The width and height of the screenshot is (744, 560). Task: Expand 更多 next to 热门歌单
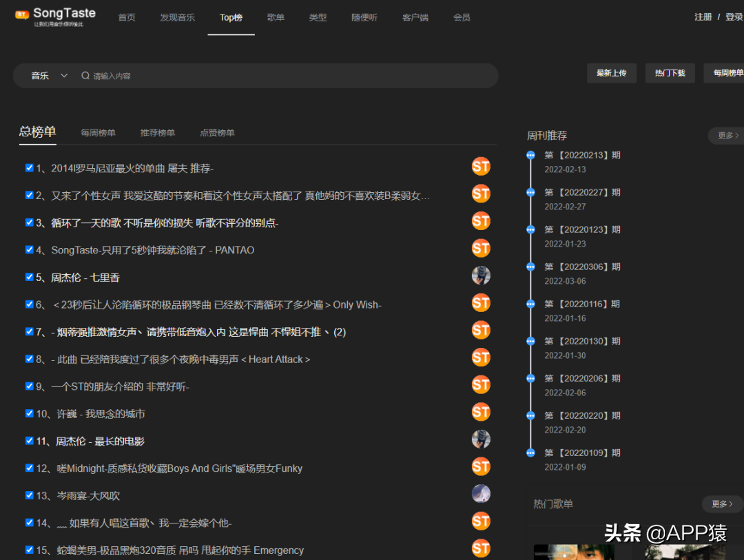click(722, 504)
